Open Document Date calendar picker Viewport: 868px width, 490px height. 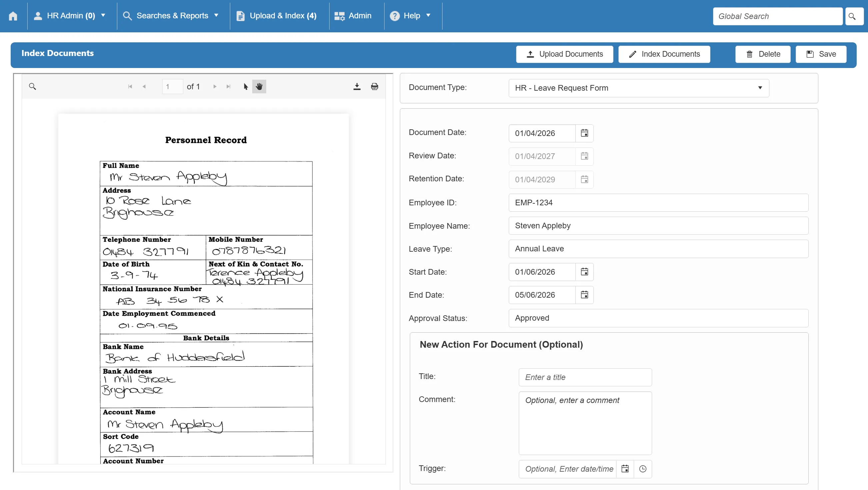[584, 133]
